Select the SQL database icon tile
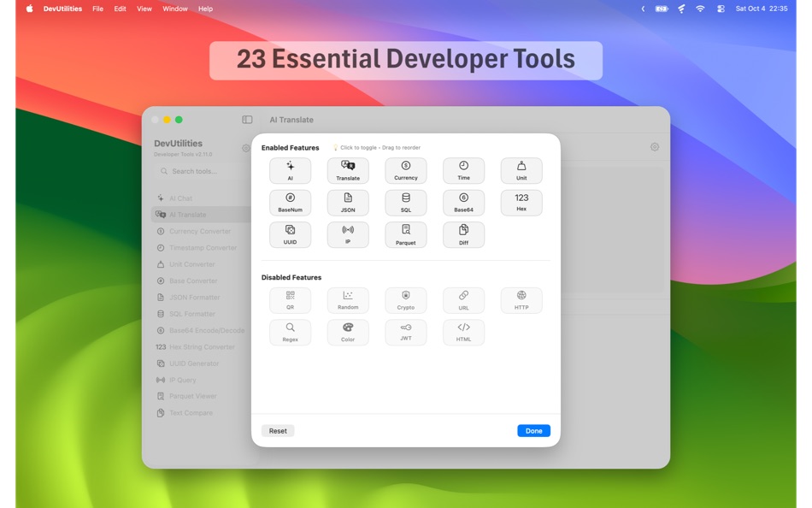The width and height of the screenshot is (812, 508). (x=405, y=203)
